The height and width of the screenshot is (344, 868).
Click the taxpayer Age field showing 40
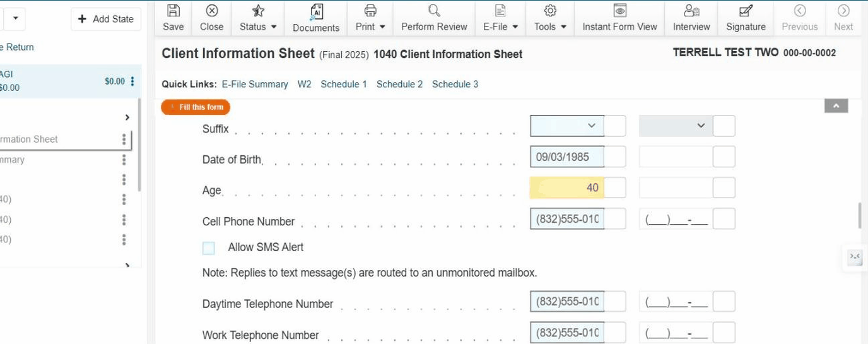click(x=567, y=187)
